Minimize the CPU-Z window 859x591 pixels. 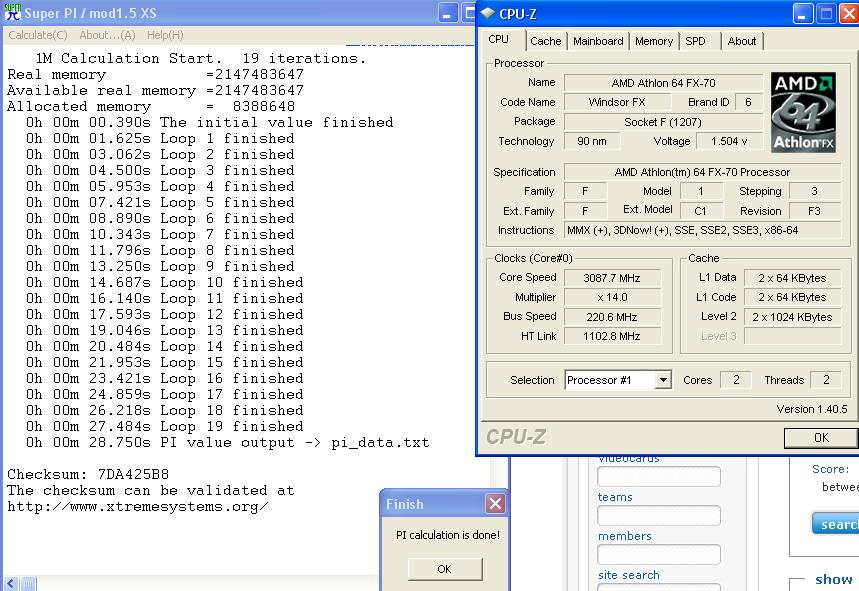[803, 14]
